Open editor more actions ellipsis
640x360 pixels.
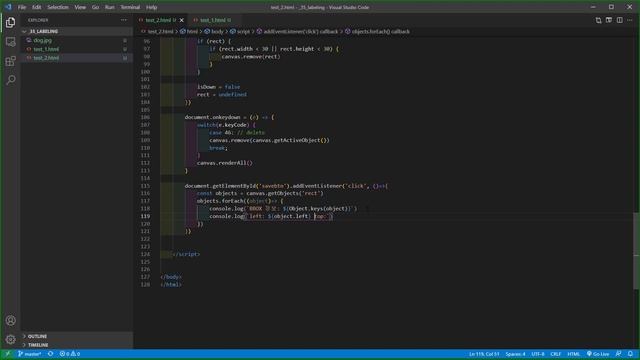(x=630, y=20)
